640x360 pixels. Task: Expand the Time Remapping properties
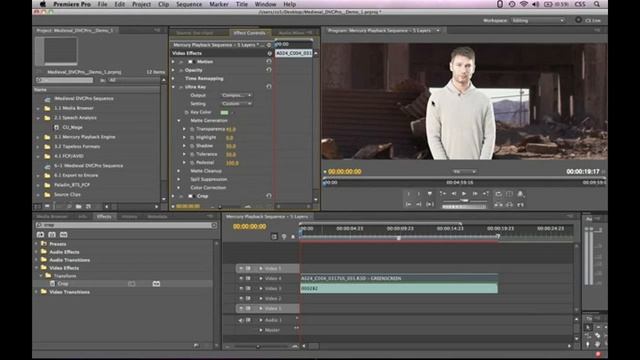(x=173, y=78)
